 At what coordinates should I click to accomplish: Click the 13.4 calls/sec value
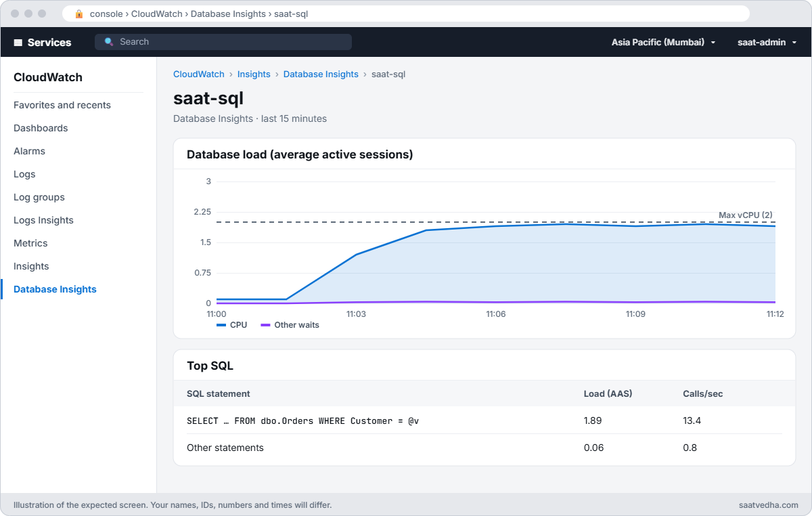[692, 421]
